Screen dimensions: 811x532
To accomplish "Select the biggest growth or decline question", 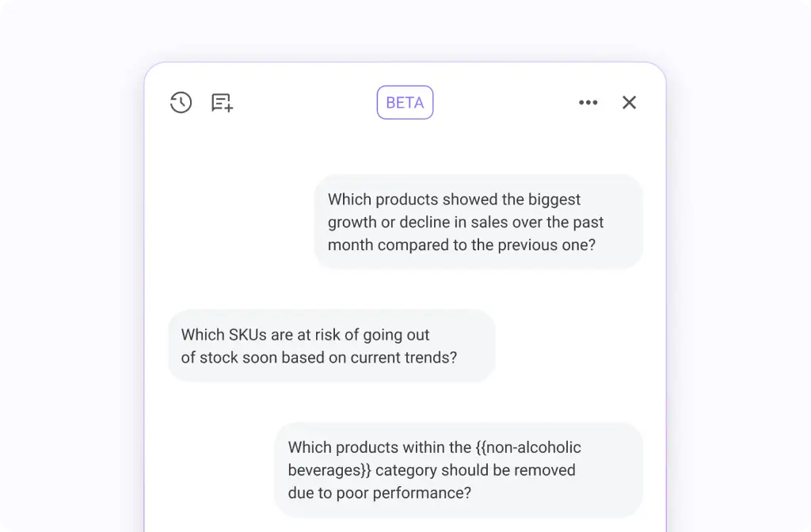I will [478, 222].
